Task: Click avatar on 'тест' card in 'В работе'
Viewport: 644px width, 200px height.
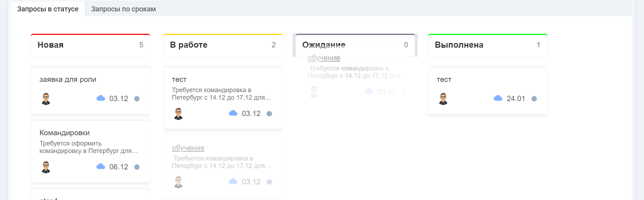Action: point(178,114)
